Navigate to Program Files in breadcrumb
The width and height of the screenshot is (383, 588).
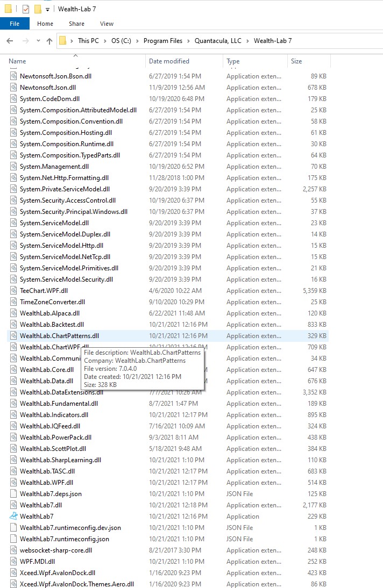pyautogui.click(x=162, y=41)
